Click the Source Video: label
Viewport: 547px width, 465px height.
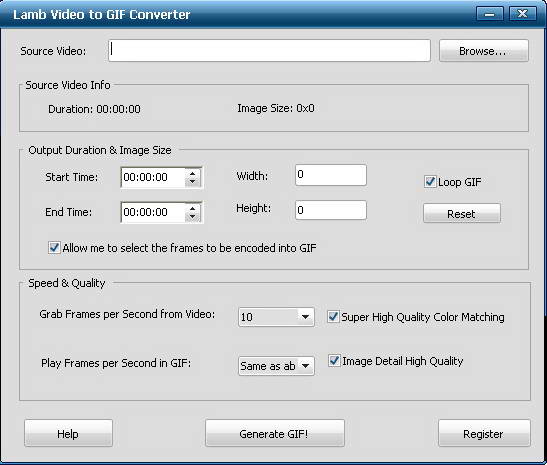click(53, 51)
